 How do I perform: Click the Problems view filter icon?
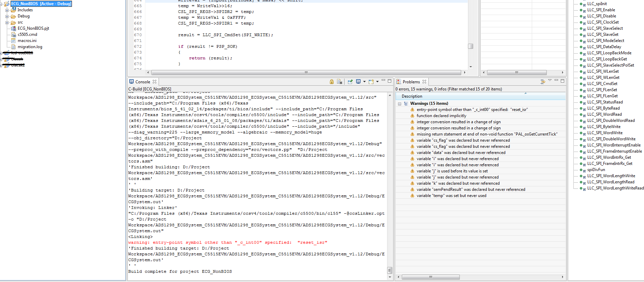click(x=543, y=82)
